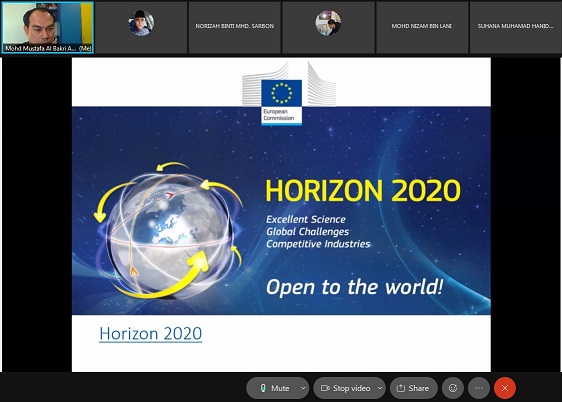Screen dimensions: 562x402
Task: Select the NORIZAH BINTI MHD. SARBON participant tile
Action: (x=234, y=28)
